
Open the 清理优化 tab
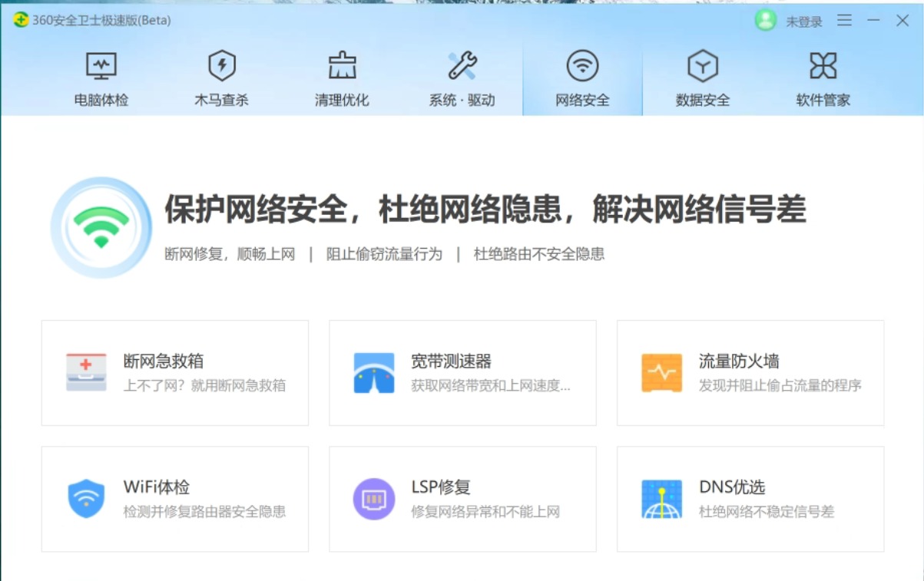pyautogui.click(x=342, y=78)
